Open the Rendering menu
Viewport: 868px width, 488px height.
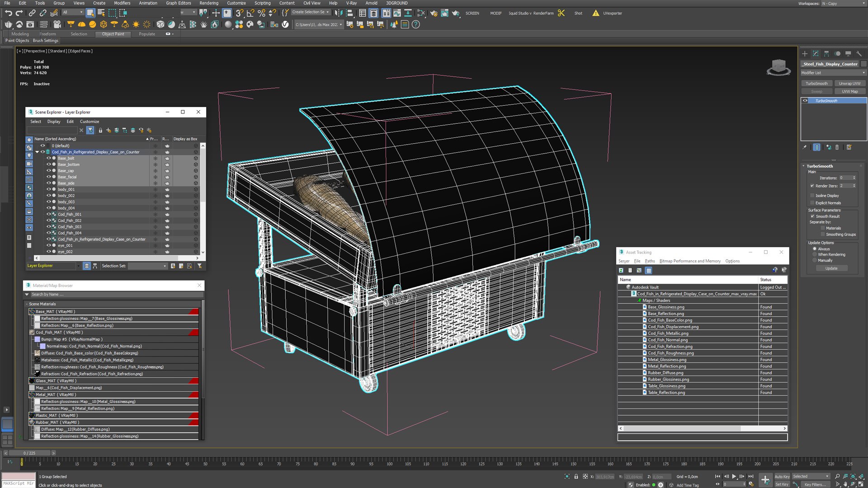coord(208,3)
